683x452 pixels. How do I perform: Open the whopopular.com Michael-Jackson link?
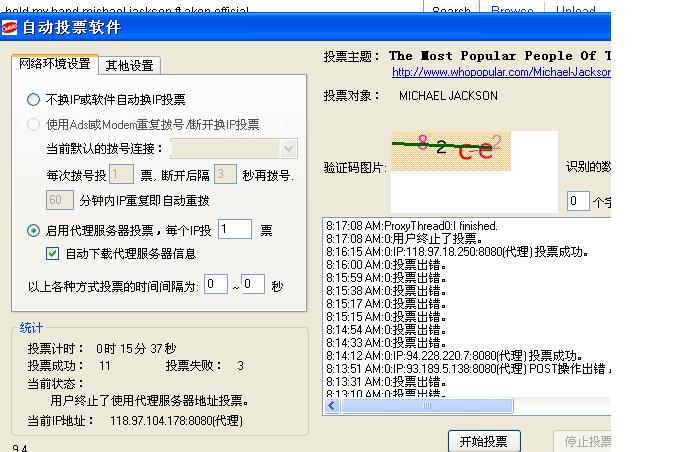(501, 72)
